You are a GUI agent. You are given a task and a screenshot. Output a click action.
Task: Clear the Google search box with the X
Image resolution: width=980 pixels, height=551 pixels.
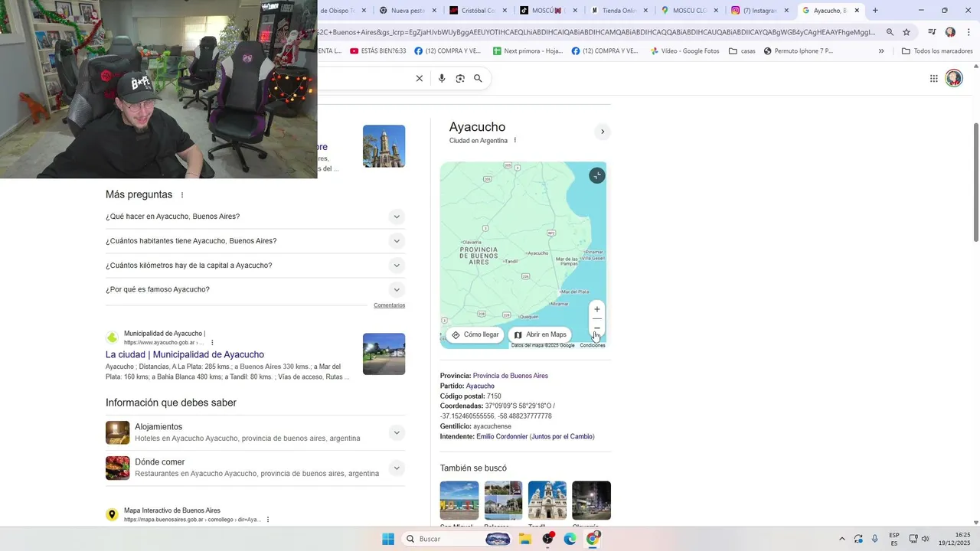point(419,78)
